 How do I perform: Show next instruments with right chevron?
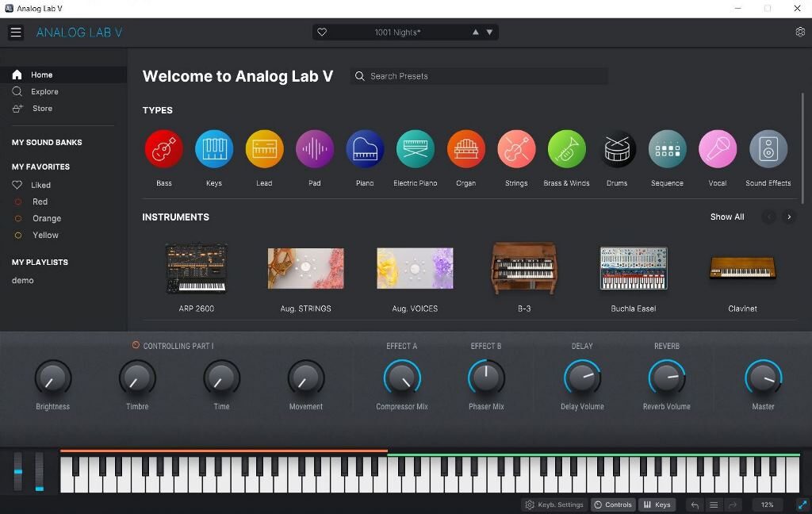tap(789, 217)
